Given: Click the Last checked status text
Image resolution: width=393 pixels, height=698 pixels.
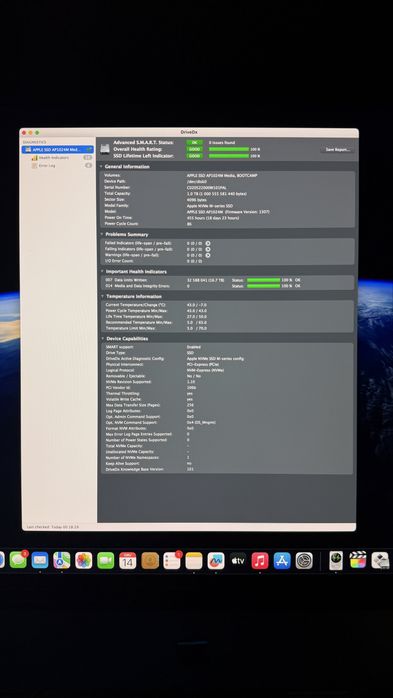Looking at the screenshot, I should pyautogui.click(x=53, y=527).
